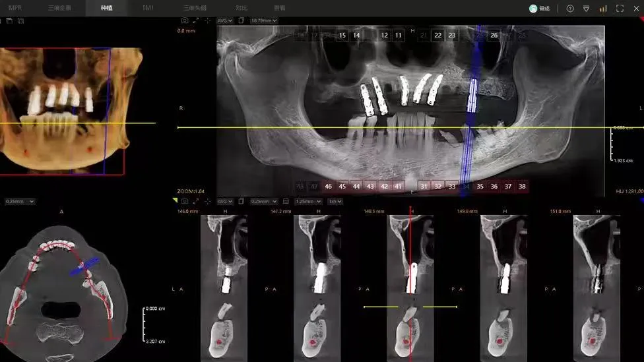Select the 151.0 mm cross-section slice
Screen dimensions: 644x362
click(596, 288)
